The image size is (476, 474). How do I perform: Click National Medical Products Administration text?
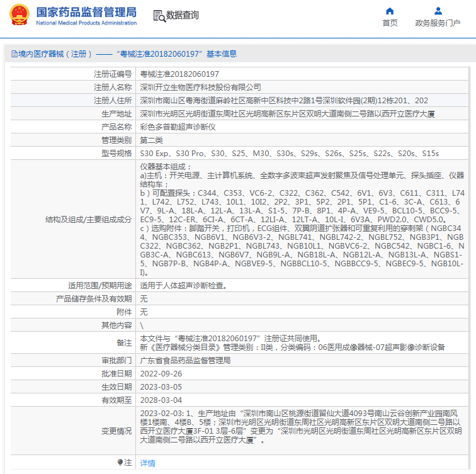coord(86,23)
